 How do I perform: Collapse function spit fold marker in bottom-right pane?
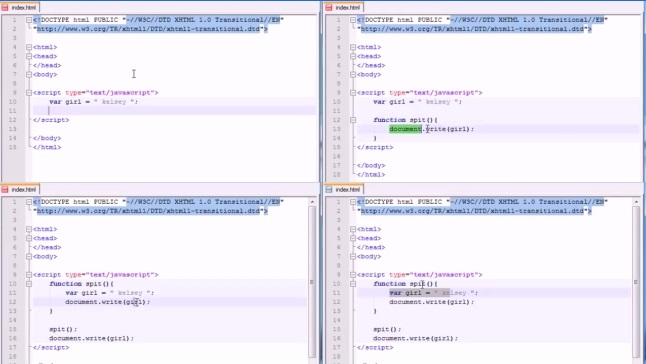pyautogui.click(x=353, y=284)
